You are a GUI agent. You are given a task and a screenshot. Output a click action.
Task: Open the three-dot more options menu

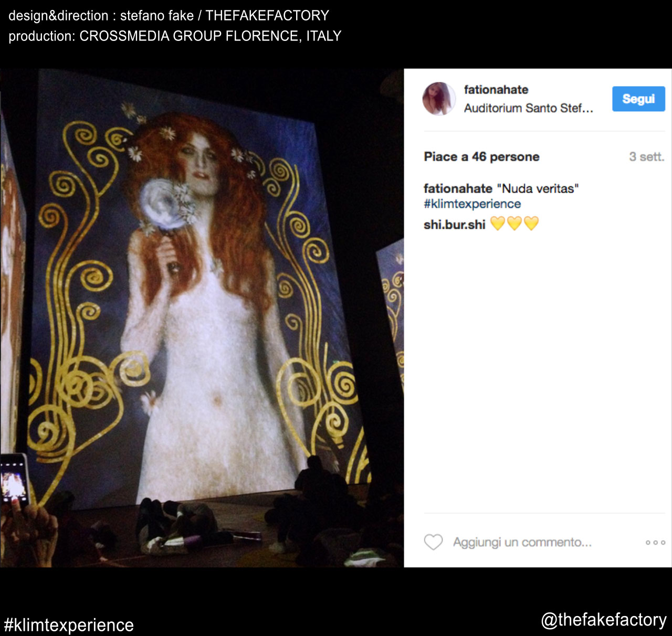coord(656,543)
